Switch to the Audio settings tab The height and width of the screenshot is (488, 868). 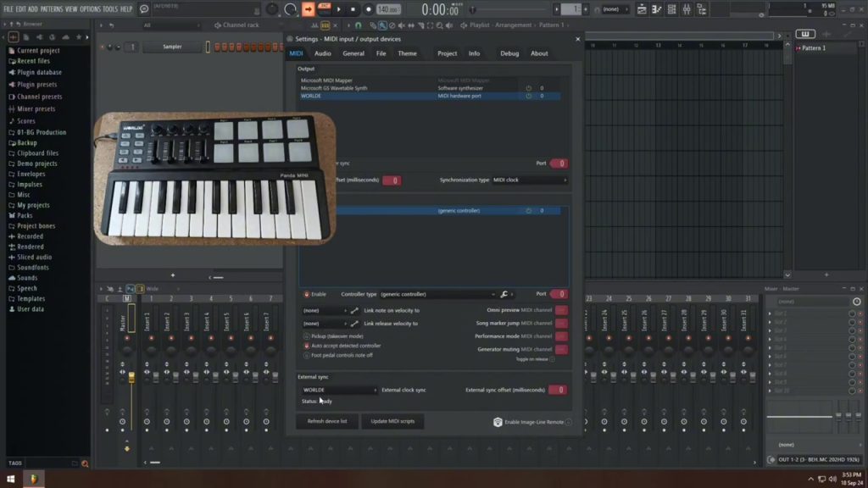323,53
